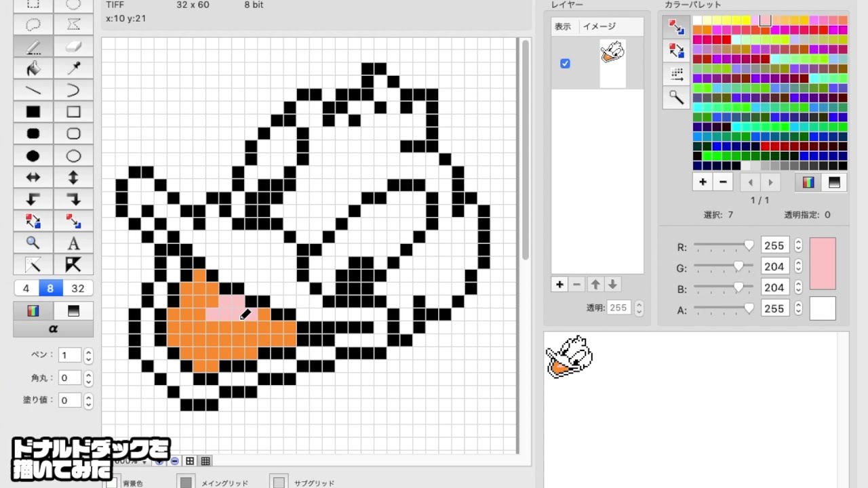This screenshot has height=488, width=868.
Task: Click the pen size (ペン) field
Action: pyautogui.click(x=70, y=355)
